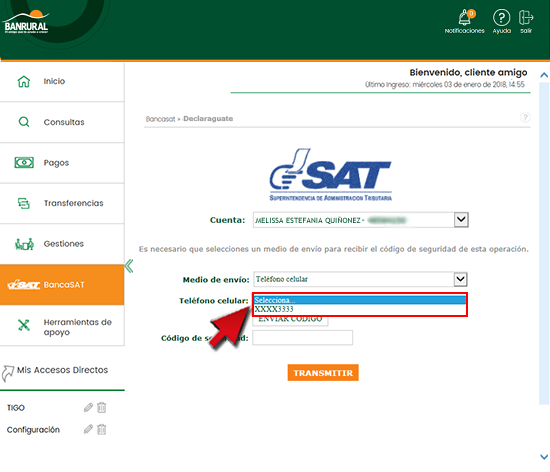Open the TIGO shortcut link
550x472 pixels.
click(16, 408)
